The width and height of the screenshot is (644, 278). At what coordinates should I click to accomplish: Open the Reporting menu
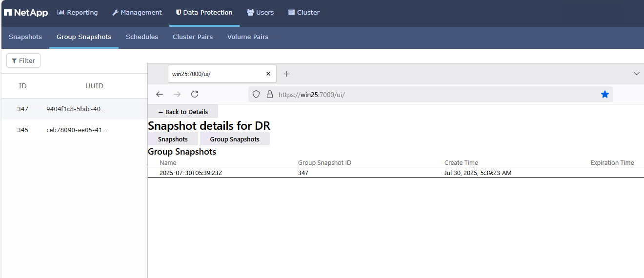[x=78, y=13]
